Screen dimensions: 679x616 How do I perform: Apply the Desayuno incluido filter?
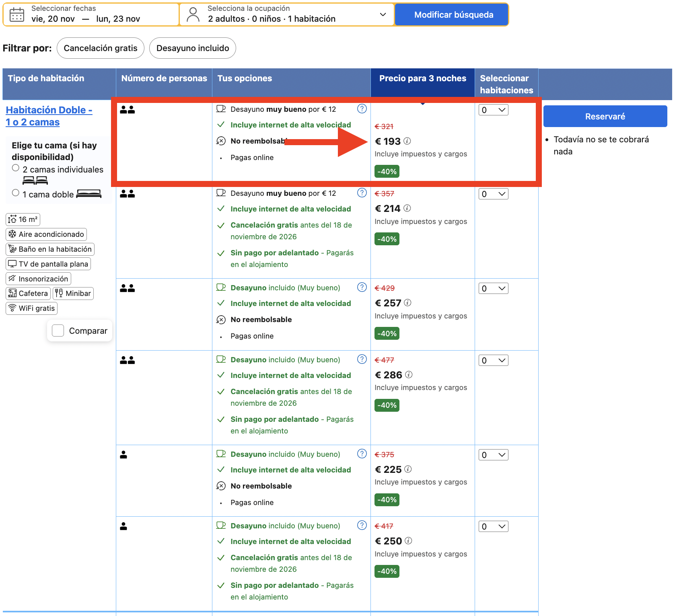[x=193, y=48]
